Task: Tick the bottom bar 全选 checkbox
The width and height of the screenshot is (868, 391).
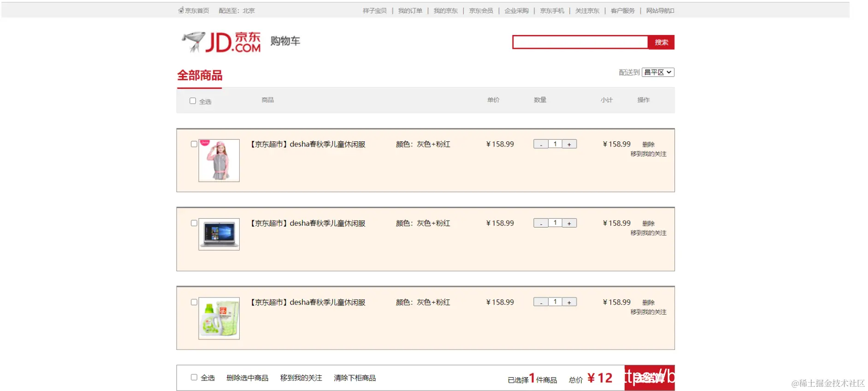Action: click(x=194, y=377)
